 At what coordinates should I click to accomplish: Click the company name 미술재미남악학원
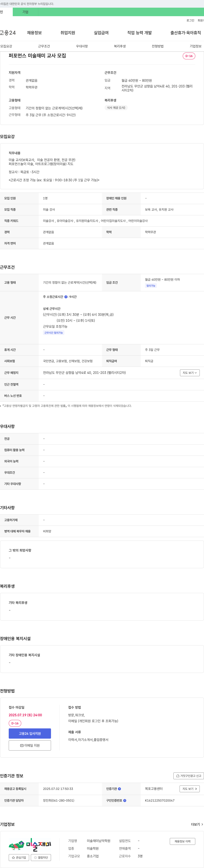pyautogui.click(x=99, y=841)
